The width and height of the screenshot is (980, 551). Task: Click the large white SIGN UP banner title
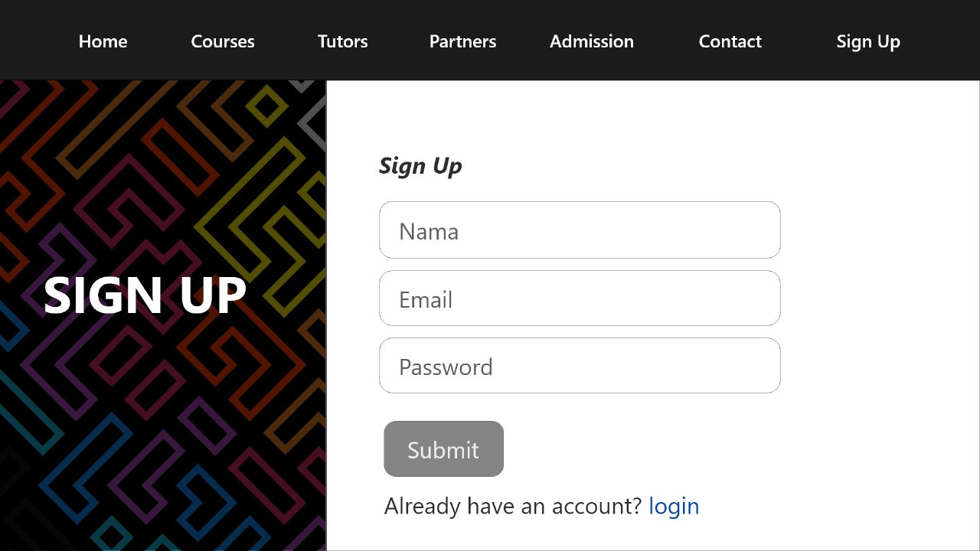pos(145,295)
